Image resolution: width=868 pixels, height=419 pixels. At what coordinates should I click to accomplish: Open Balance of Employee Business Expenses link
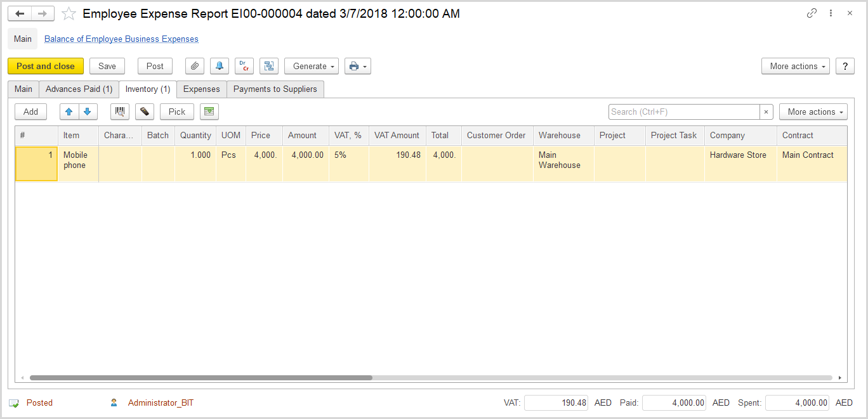121,39
